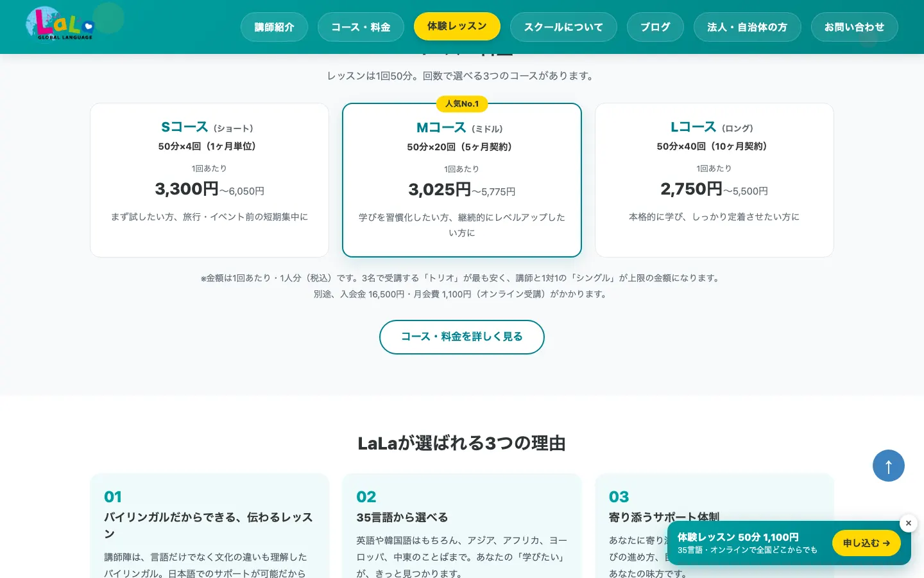Select the Lコース (ロング) card heading
This screenshot has height=578, width=924.
[714, 127]
